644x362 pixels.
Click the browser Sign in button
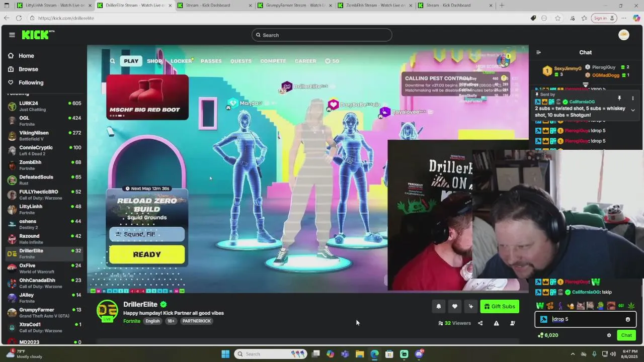pyautogui.click(x=604, y=18)
